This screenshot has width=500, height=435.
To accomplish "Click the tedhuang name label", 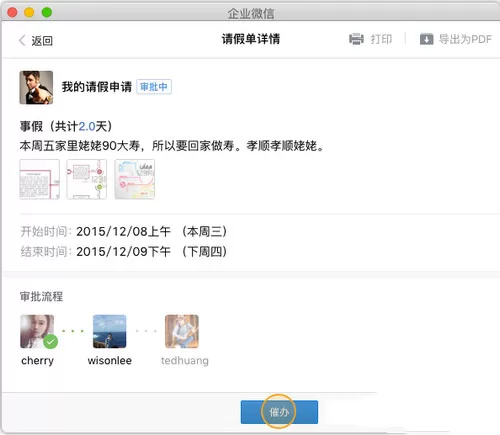I will tap(185, 361).
